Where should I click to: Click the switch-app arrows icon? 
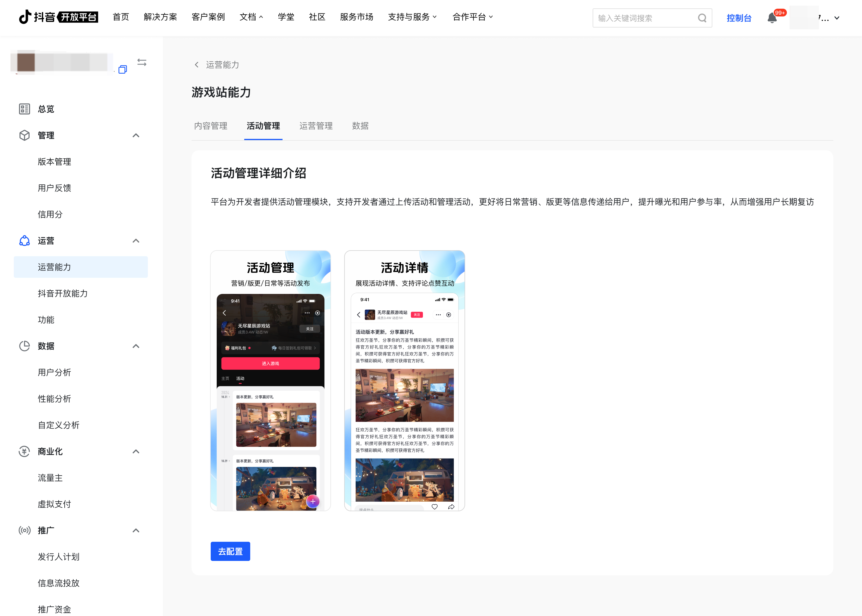click(x=142, y=62)
